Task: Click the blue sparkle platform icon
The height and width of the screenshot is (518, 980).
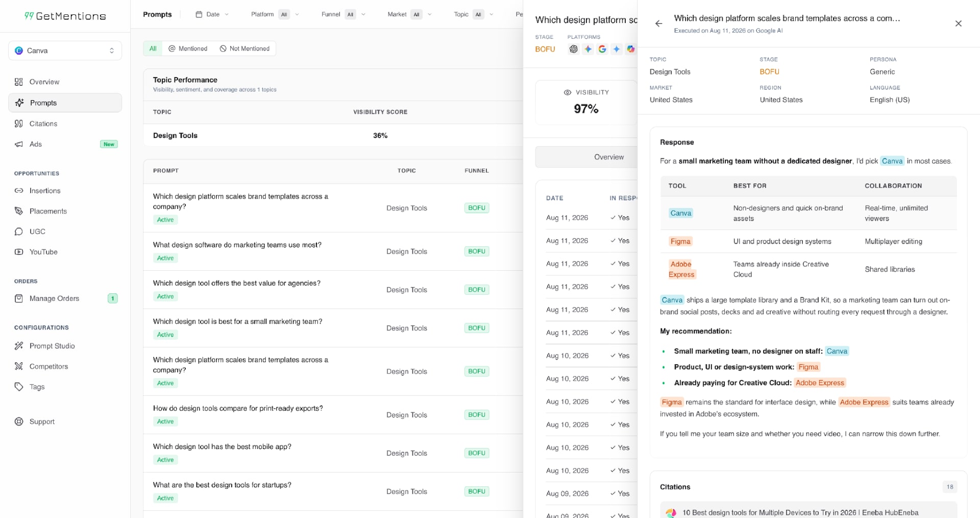Action: 617,49
